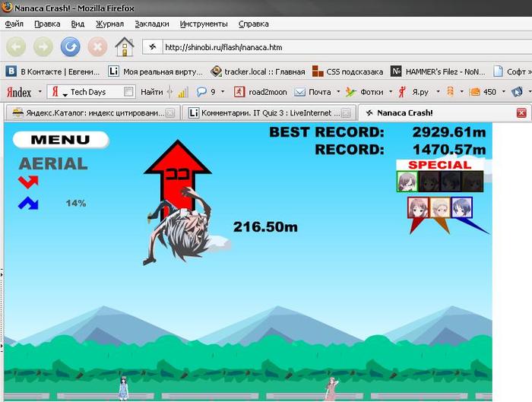Open the Моя реальная вирту... bookmark
This screenshot has width=532, height=402.
[155, 71]
